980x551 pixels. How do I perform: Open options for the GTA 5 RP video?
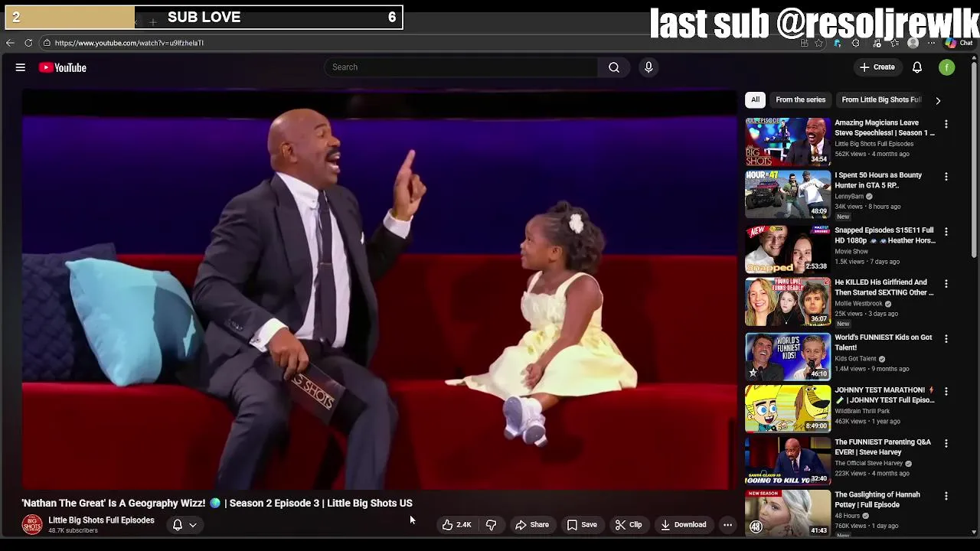click(946, 177)
